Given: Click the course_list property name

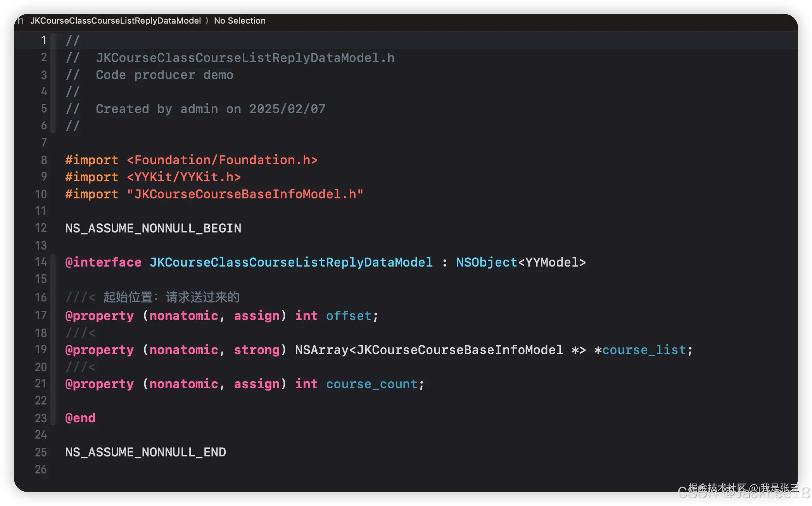Looking at the screenshot, I should click(x=644, y=350).
